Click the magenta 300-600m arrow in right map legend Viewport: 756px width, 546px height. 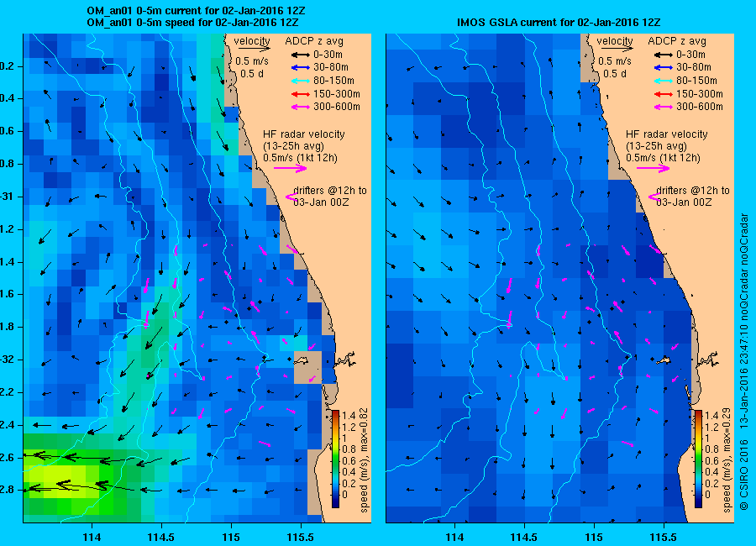pos(664,107)
